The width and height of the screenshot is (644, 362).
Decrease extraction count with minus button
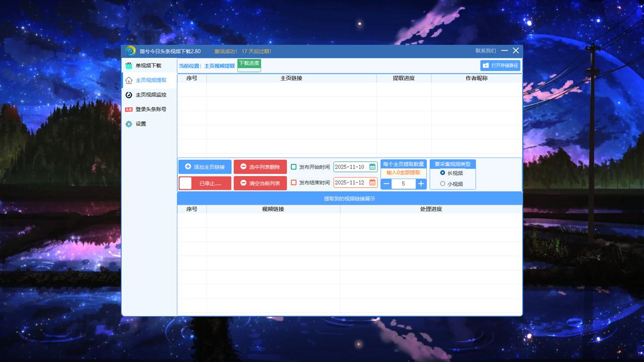[386, 184]
